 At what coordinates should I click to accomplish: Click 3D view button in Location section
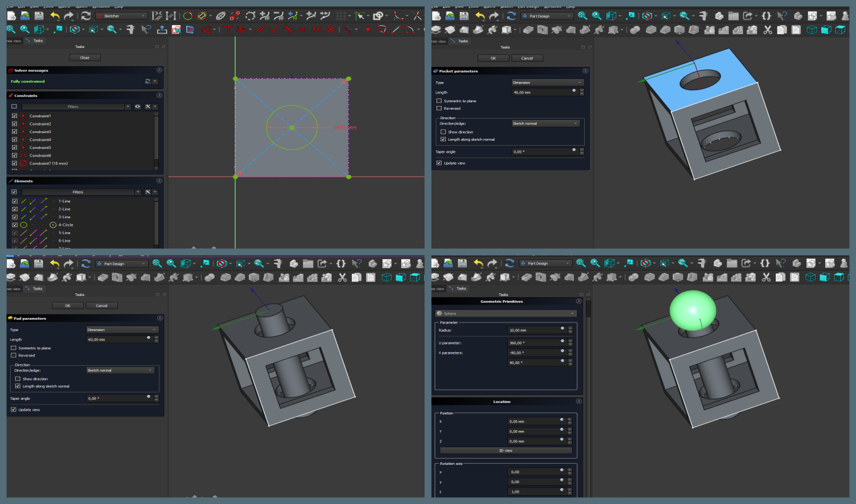tap(506, 450)
